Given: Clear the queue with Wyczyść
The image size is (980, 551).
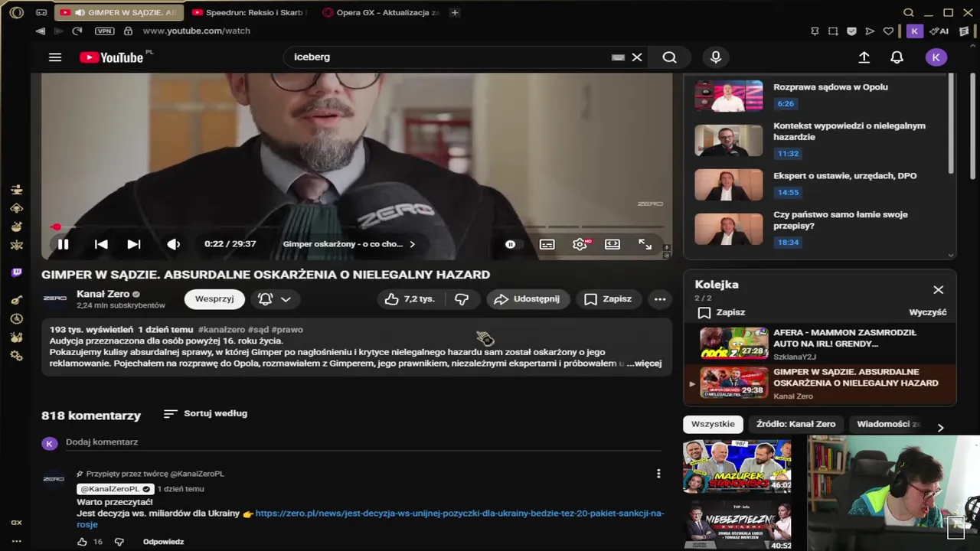Looking at the screenshot, I should point(927,312).
